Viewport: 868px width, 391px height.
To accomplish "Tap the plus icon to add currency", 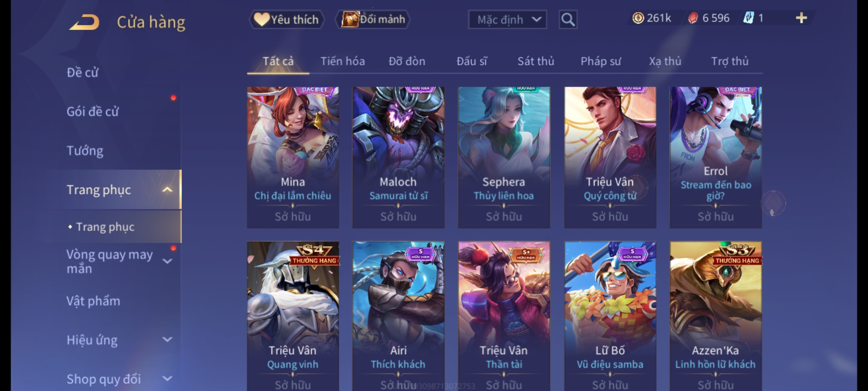I will tap(801, 18).
